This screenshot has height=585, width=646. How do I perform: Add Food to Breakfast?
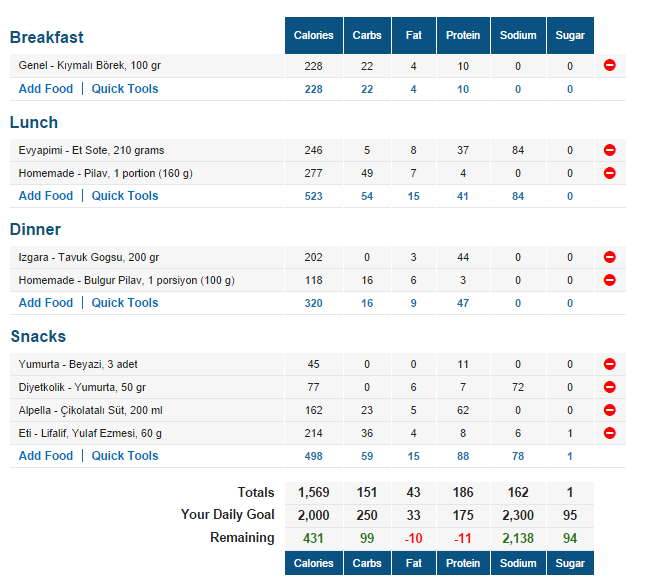pyautogui.click(x=46, y=89)
